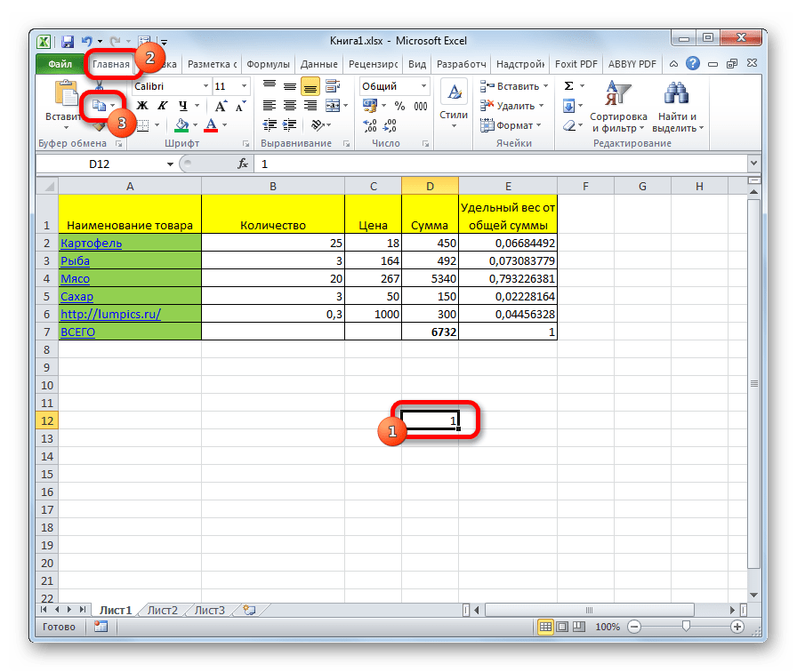Switch to the Лист2 sheet tab

pyautogui.click(x=163, y=611)
